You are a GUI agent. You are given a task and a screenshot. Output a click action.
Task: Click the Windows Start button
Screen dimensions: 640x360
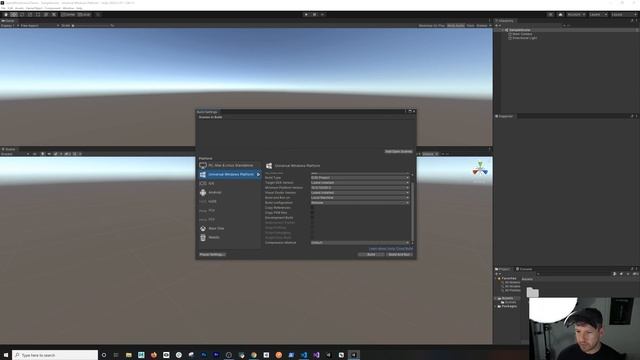coord(6,355)
